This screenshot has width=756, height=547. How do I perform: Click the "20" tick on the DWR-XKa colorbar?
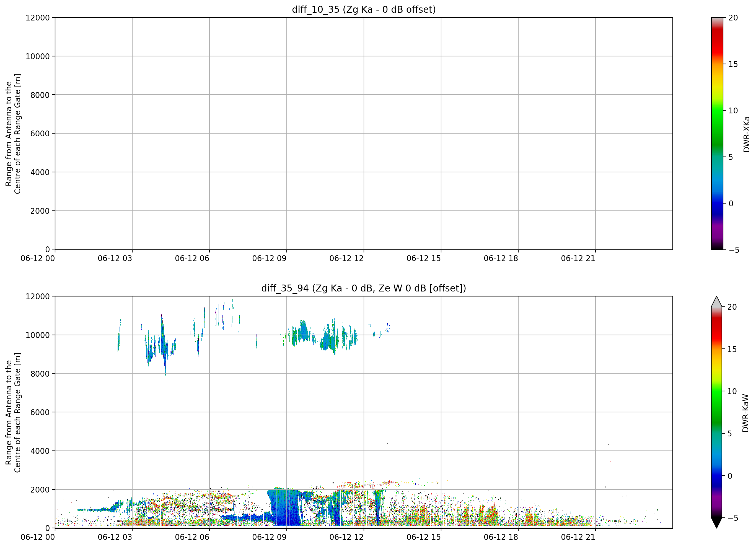pos(733,18)
